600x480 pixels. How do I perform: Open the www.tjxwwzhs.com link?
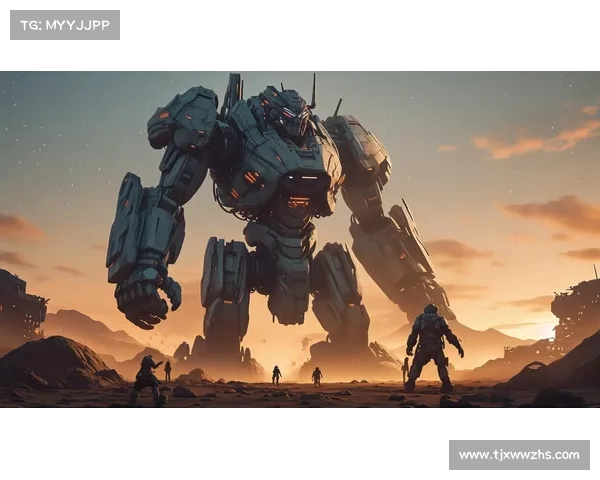(519, 455)
